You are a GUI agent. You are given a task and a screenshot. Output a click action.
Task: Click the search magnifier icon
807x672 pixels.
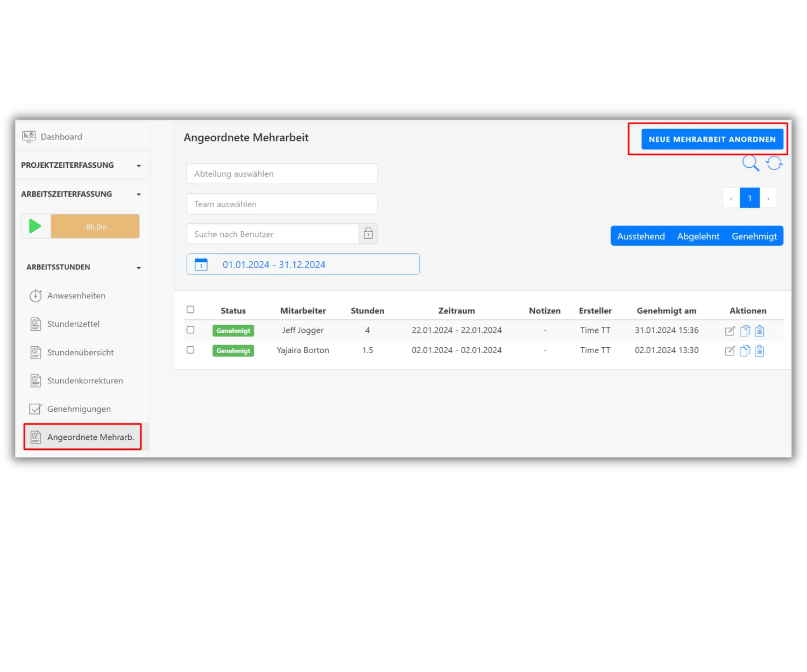coord(750,163)
